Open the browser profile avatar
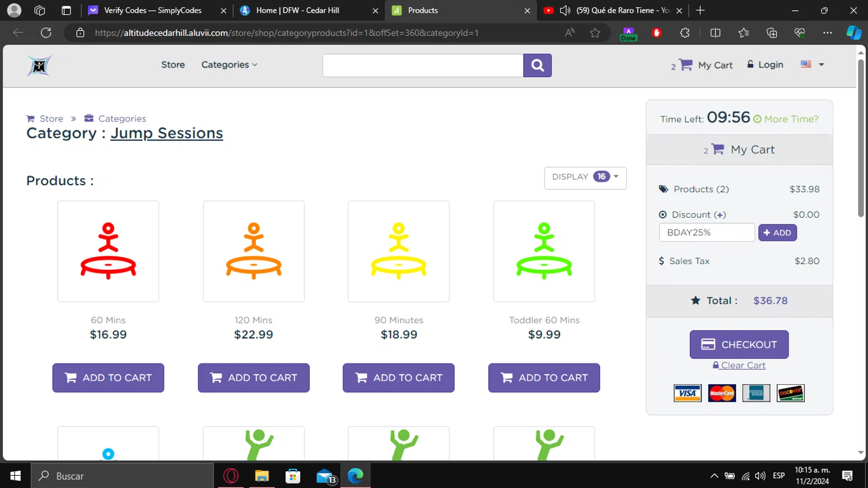Viewport: 868px width, 488px height. point(14,10)
